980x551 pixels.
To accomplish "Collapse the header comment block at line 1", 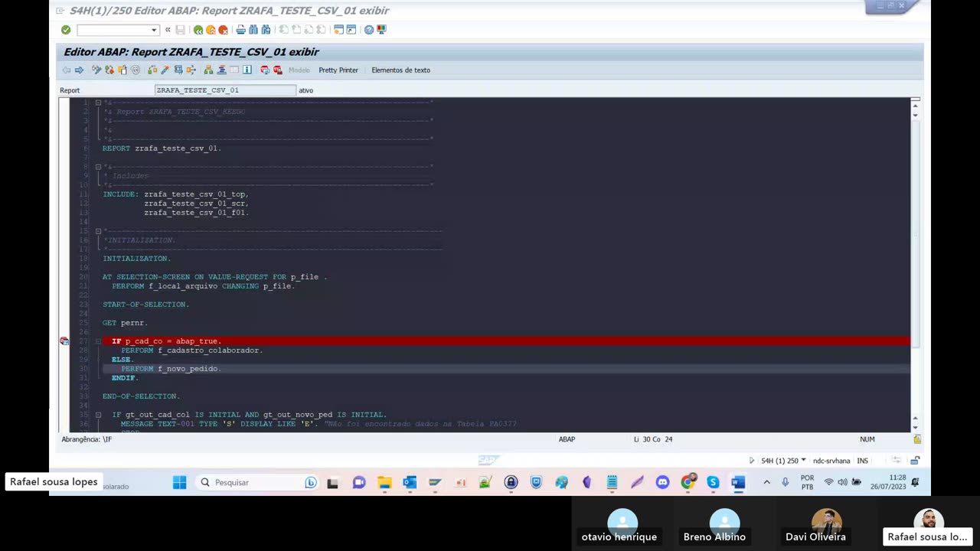I will (x=98, y=103).
